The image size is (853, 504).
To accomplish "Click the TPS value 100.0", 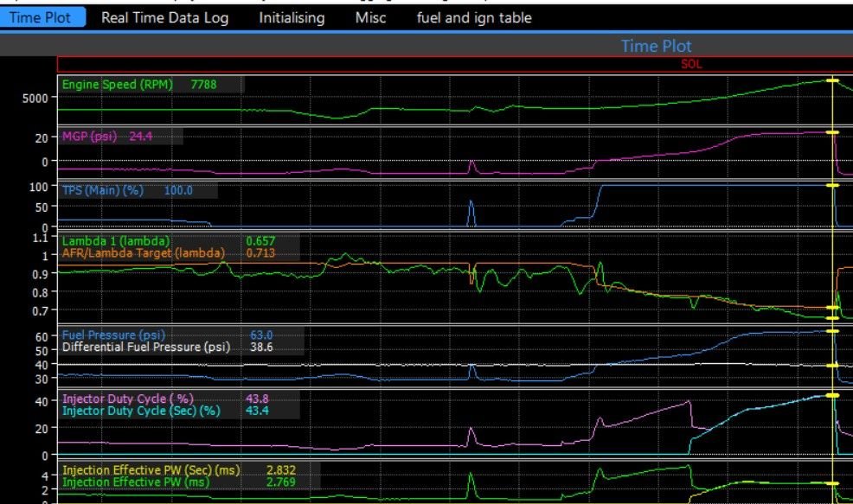I will 178,190.
